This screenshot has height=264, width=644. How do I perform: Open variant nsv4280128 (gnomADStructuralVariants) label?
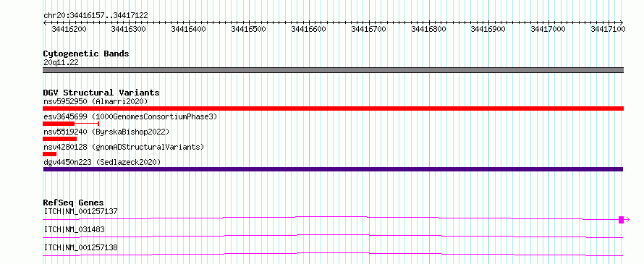124,147
